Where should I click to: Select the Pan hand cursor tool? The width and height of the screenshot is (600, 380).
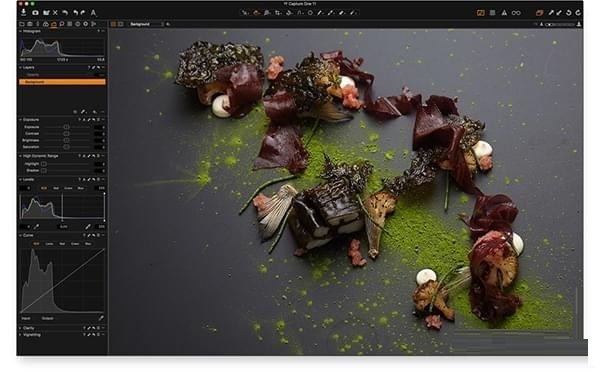pyautogui.click(x=256, y=13)
